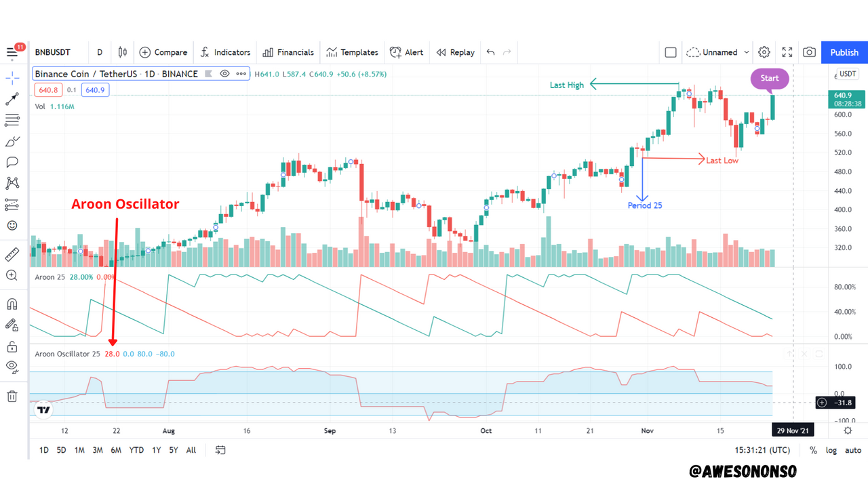Activate the zoom in tool
Screen dimensions: 868x488
(x=12, y=275)
